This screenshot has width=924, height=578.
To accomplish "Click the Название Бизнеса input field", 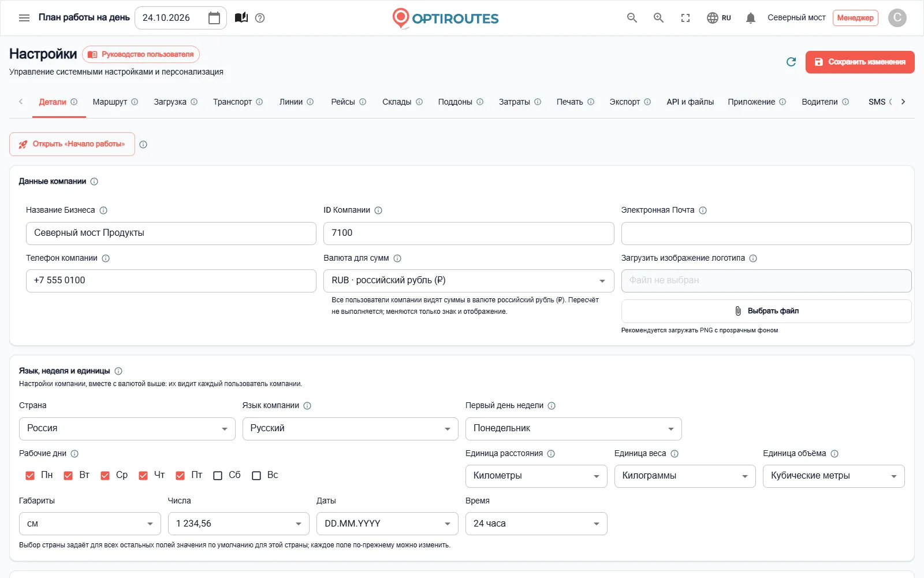I will tap(171, 234).
